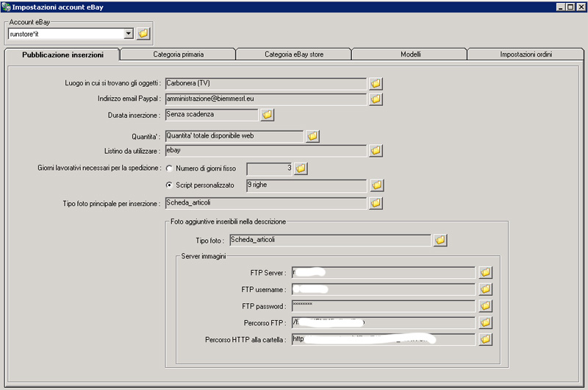Click folder icon for Percorso HTTP alla cartella

click(485, 339)
